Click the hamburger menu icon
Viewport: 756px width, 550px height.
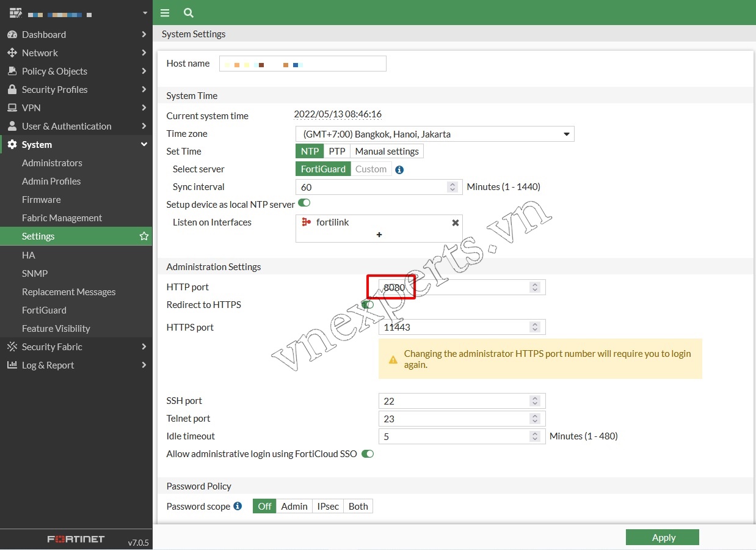coord(164,12)
